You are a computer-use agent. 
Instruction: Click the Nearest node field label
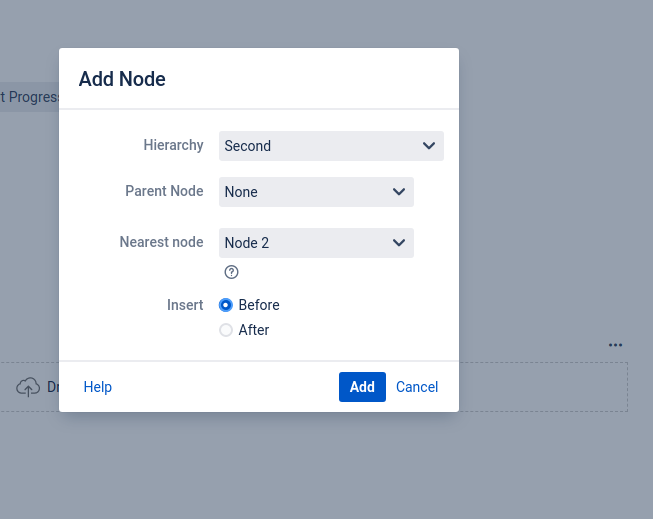point(161,241)
